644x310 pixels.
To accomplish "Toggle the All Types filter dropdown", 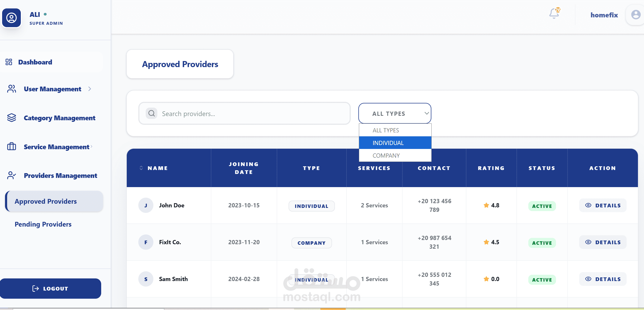I will pyautogui.click(x=394, y=113).
